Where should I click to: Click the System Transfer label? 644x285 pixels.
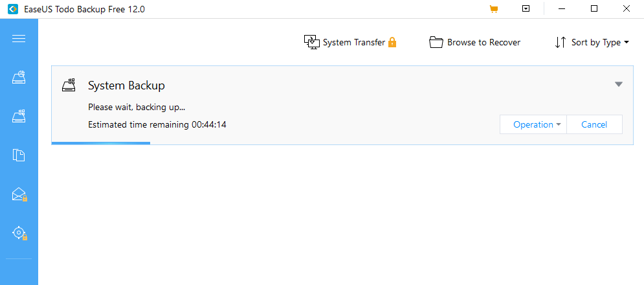click(x=353, y=43)
